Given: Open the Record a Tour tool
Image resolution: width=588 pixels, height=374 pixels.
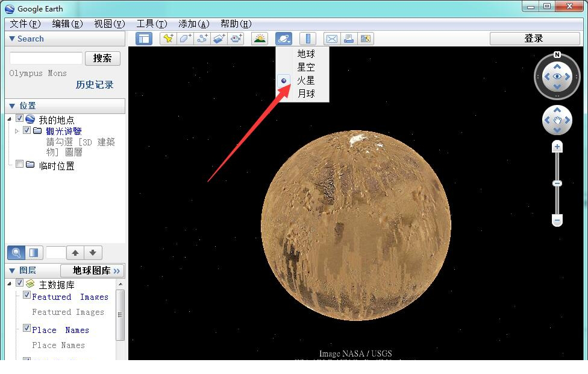Looking at the screenshot, I should point(236,38).
